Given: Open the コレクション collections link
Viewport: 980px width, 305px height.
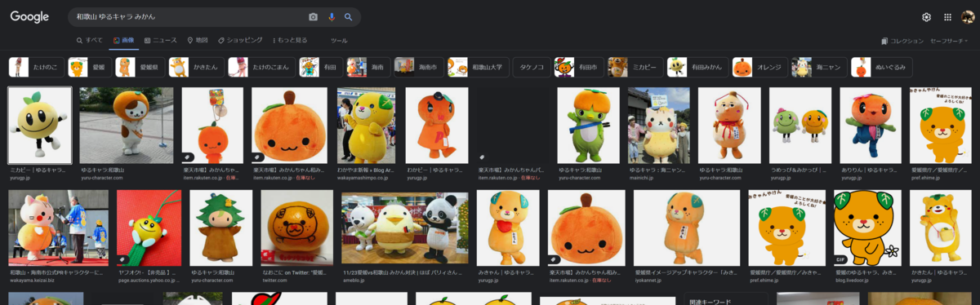Looking at the screenshot, I should [902, 41].
